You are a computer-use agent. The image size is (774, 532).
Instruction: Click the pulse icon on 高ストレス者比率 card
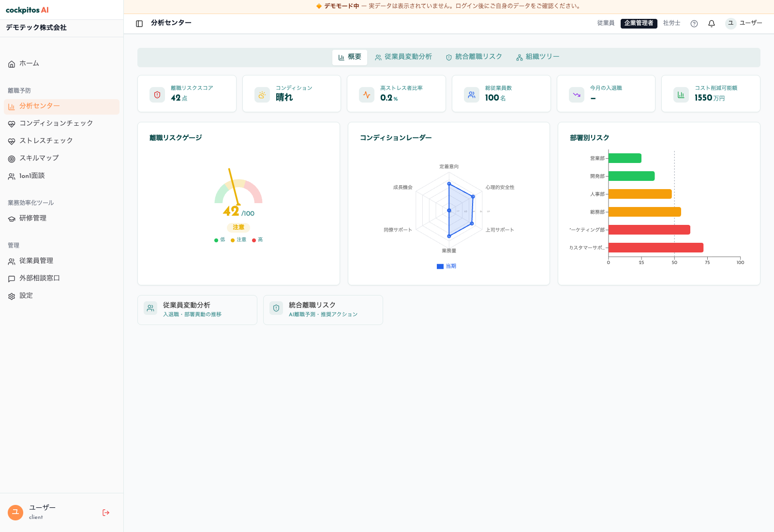pos(367,95)
